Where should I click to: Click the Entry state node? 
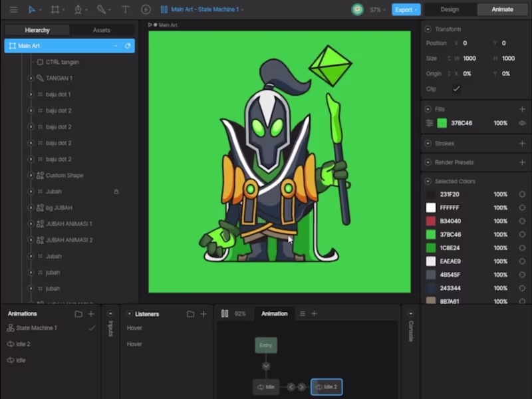coord(266,345)
